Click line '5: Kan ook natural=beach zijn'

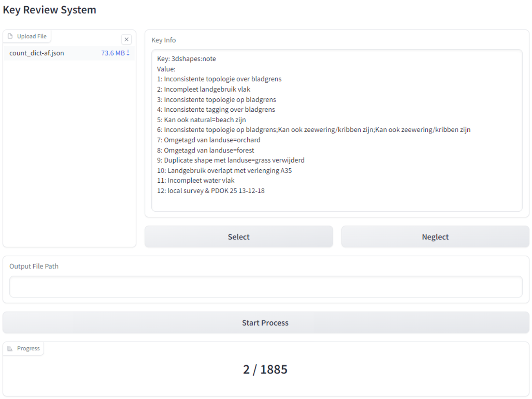(202, 120)
